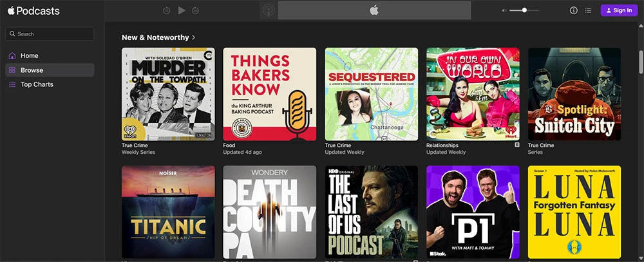Click Updated Weekly under Sequestered
The image size is (644, 262).
[345, 152]
